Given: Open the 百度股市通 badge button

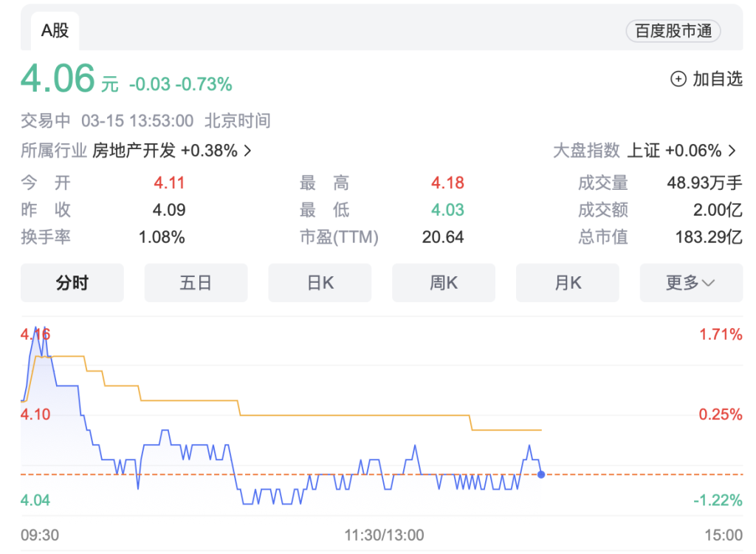Looking at the screenshot, I should 673,31.
